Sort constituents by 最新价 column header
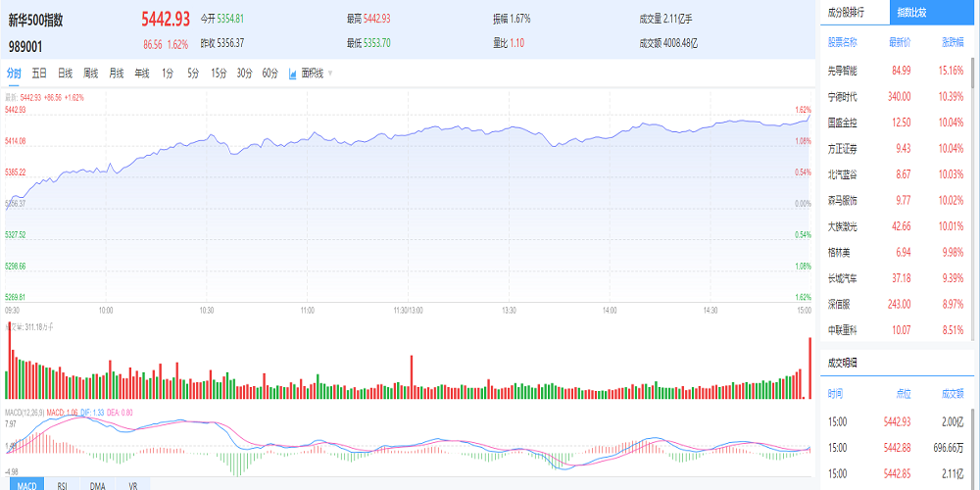The image size is (980, 490). 900,42
